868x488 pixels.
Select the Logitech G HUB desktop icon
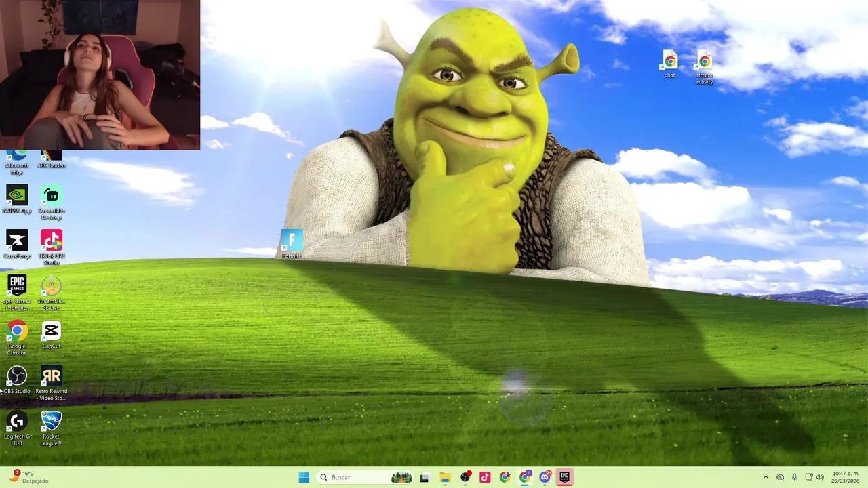coord(17,428)
